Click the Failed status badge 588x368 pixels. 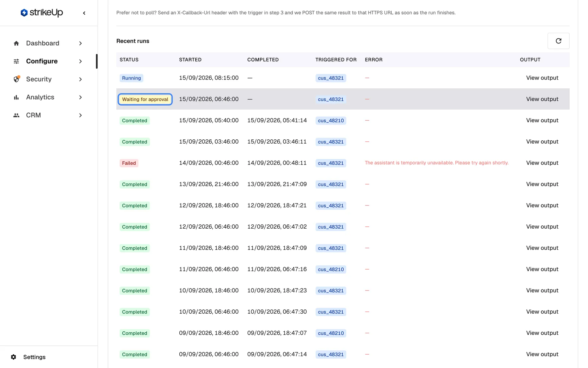click(129, 163)
